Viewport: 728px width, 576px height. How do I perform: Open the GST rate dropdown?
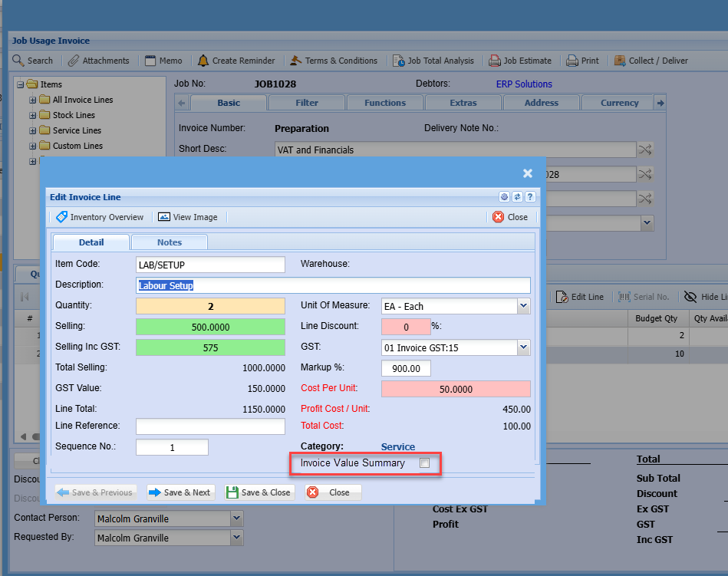click(523, 347)
